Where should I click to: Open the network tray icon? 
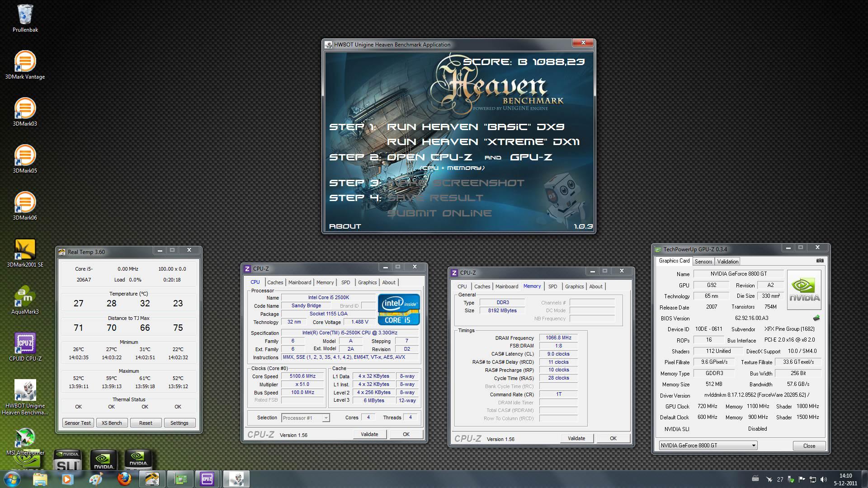tap(812, 479)
